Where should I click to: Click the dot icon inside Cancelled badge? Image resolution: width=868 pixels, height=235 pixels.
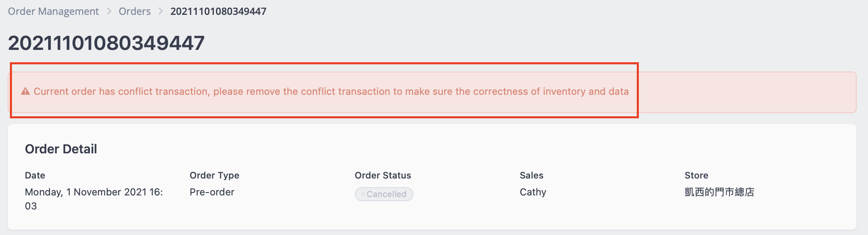pyautogui.click(x=363, y=194)
